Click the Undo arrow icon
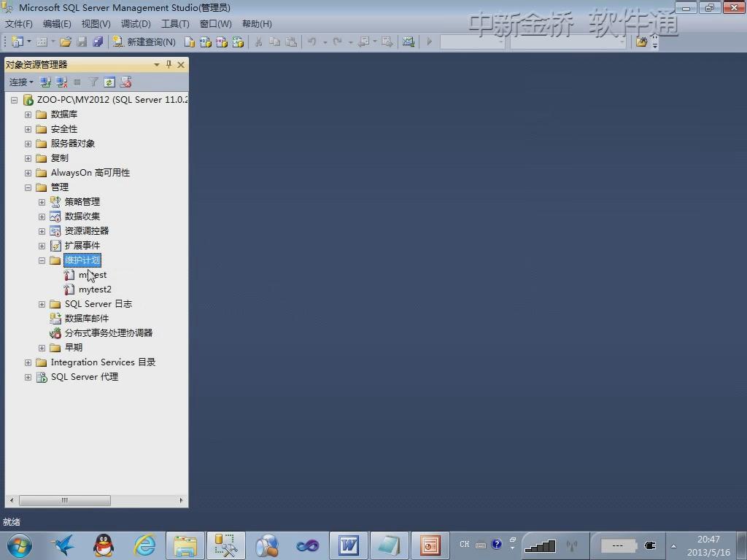 (312, 42)
